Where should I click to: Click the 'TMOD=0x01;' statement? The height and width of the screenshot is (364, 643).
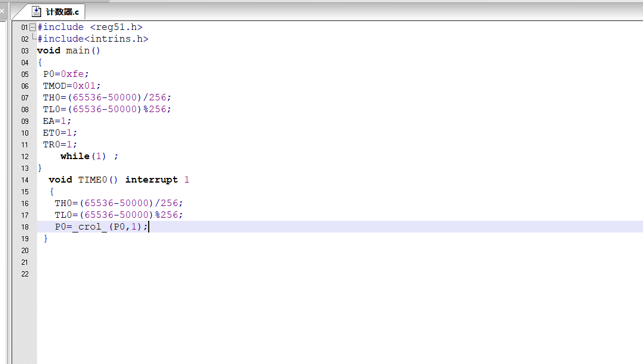click(72, 86)
